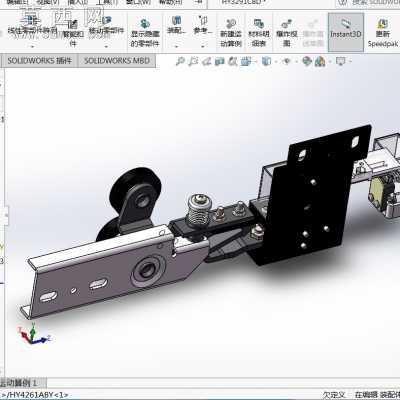Click the Dynamic Annotation Views icon
Image resolution: width=400 pixels, height=400 pixels.
232,61
